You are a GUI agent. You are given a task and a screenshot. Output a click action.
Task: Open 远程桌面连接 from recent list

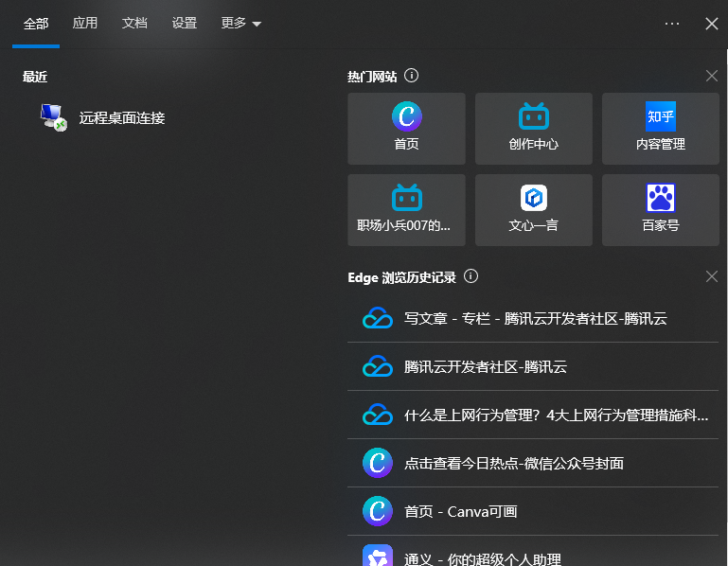pos(121,118)
